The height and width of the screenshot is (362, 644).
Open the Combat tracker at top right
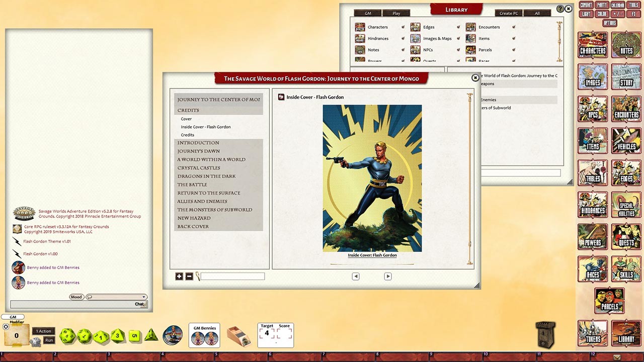pos(586,5)
